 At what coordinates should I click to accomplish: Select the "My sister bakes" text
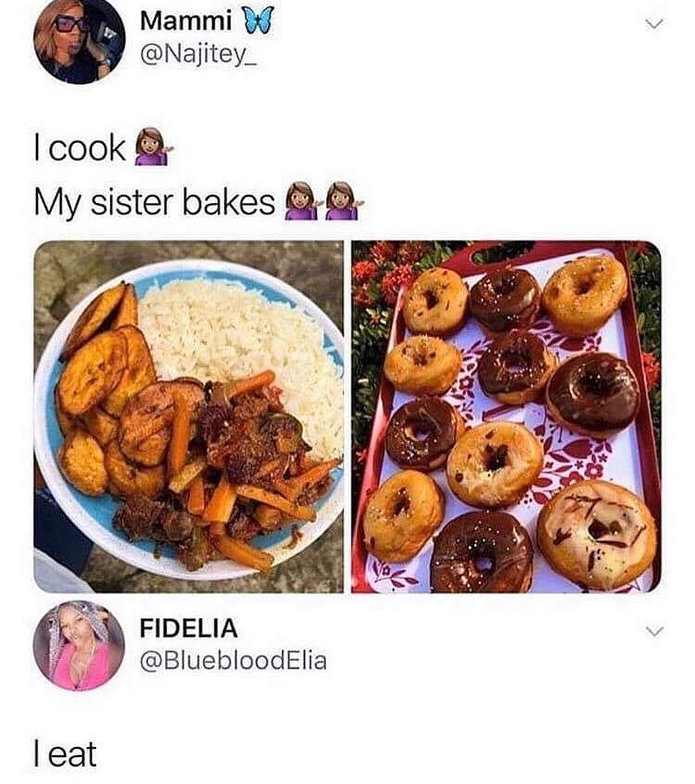point(154,203)
